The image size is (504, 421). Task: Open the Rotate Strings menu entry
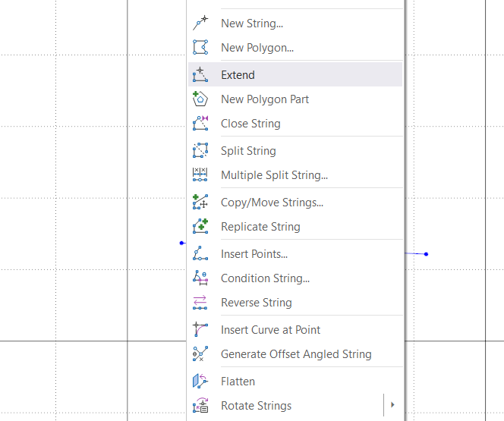[x=256, y=406]
